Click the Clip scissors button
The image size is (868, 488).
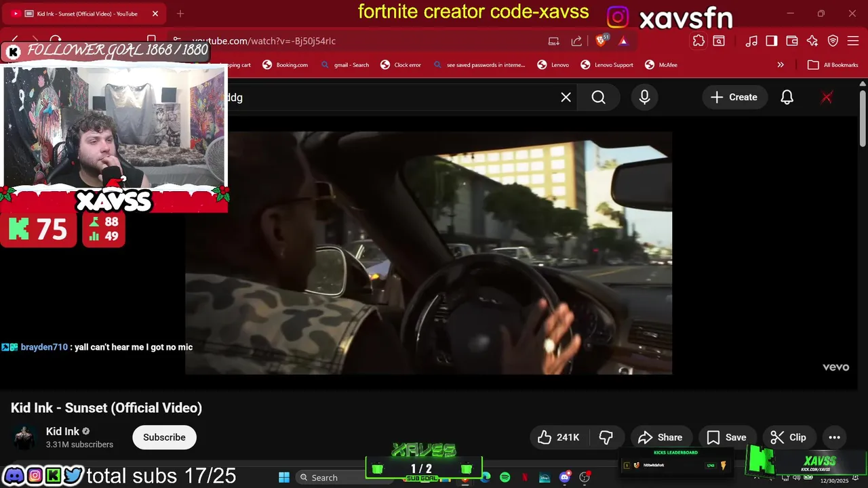point(788,438)
